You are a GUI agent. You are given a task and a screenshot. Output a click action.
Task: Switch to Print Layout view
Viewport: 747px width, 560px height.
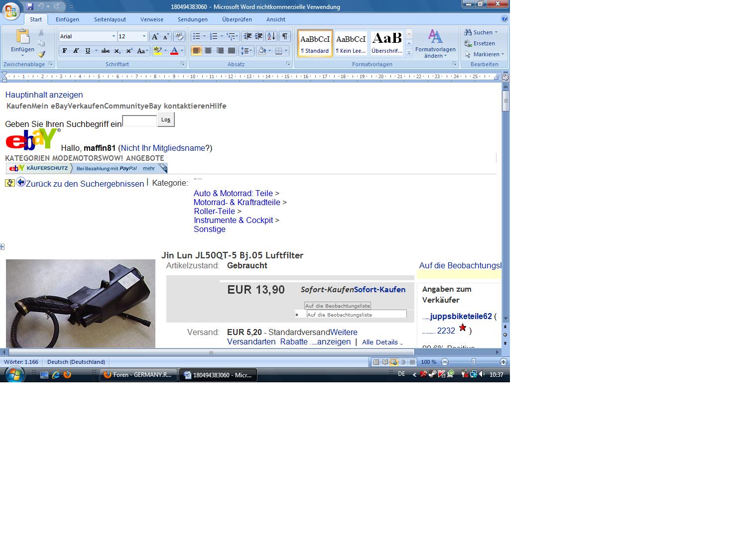coord(376,362)
